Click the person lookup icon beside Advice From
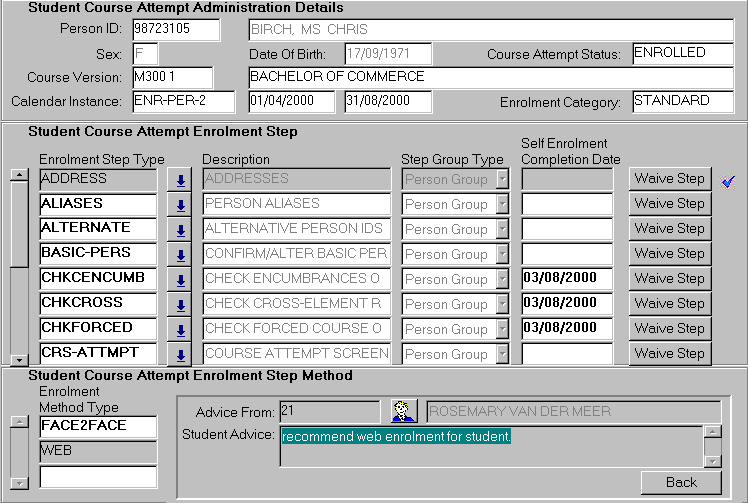Viewport: 748px width, 503px height. point(404,411)
